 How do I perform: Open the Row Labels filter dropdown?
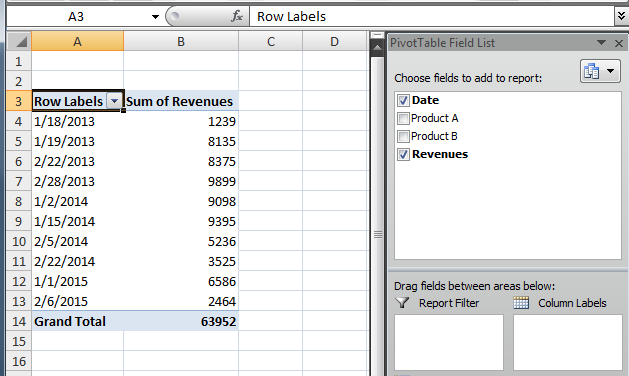(x=114, y=101)
